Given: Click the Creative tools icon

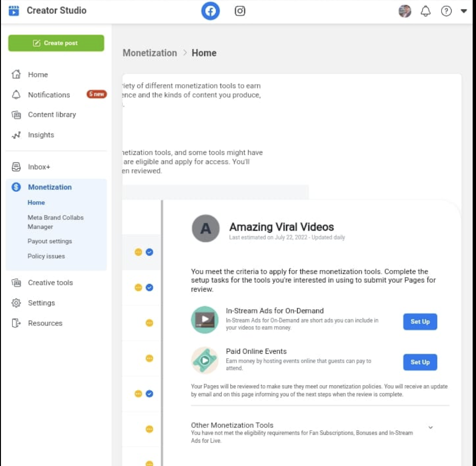Looking at the screenshot, I should (x=16, y=283).
